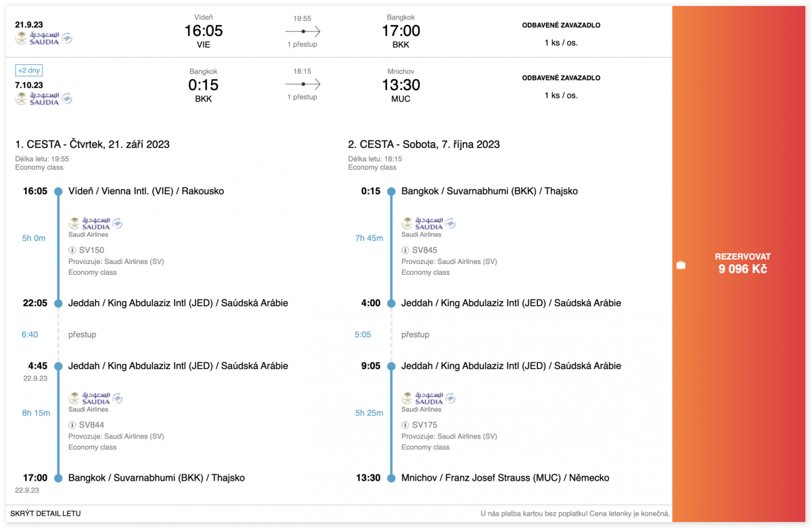Click the info icon beside SV175
The height and width of the screenshot is (528, 812).
coord(405,425)
